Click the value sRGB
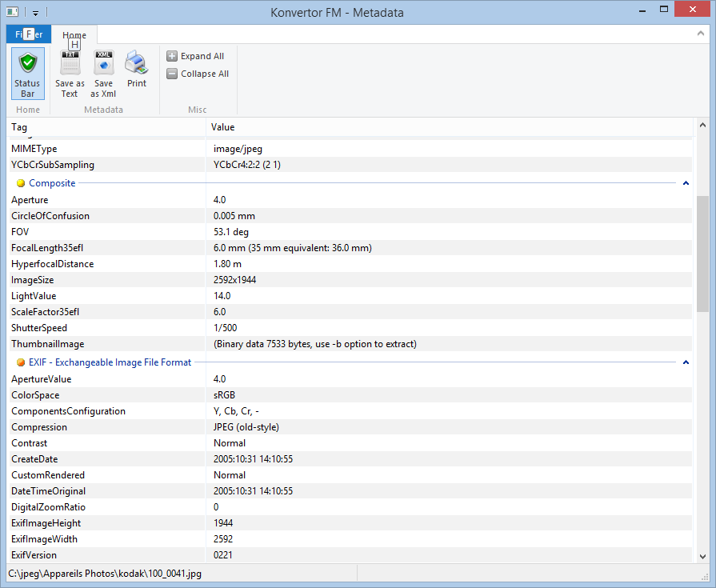 pyautogui.click(x=224, y=395)
